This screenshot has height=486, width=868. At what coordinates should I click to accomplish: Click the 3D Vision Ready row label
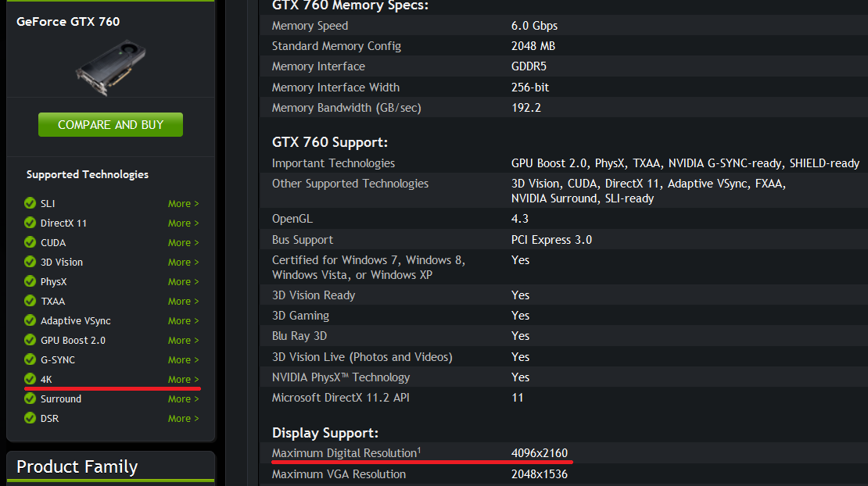(314, 295)
